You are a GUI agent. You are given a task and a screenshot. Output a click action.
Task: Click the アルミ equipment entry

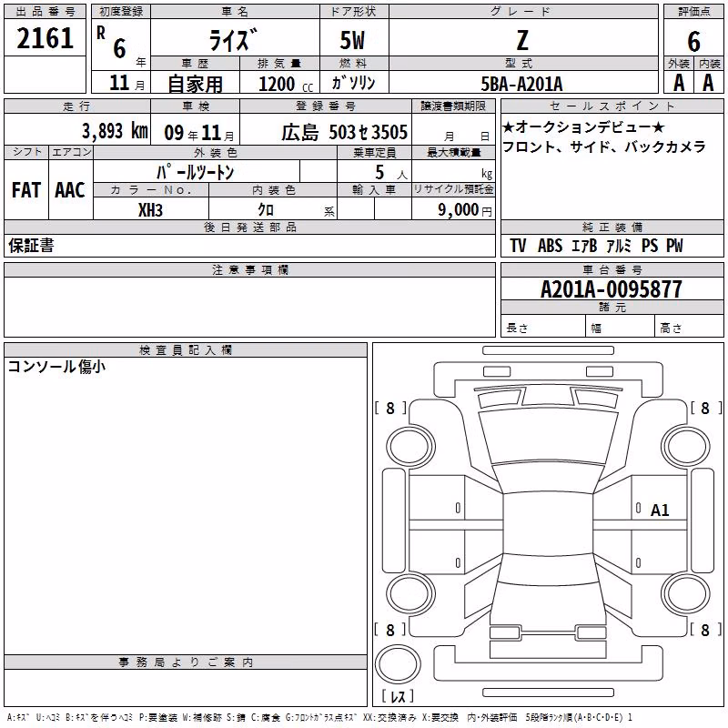[619, 245]
